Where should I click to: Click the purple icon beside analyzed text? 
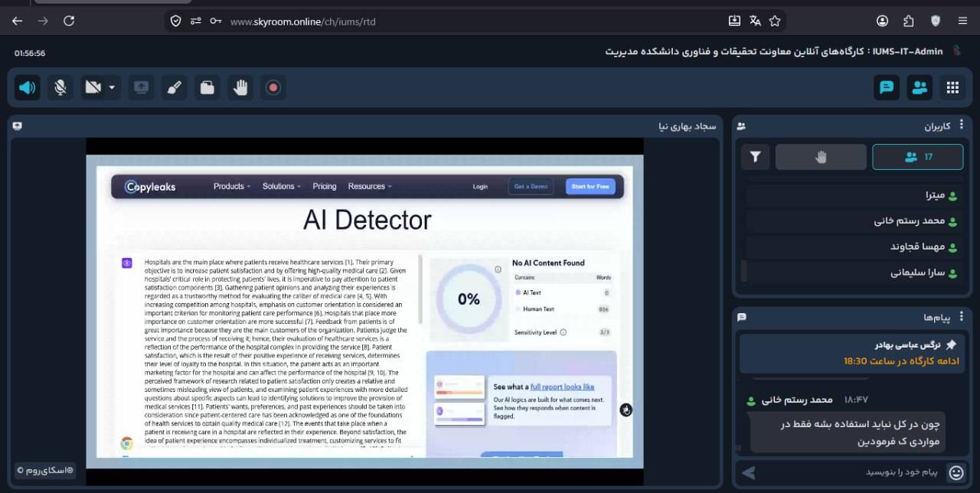[x=127, y=263]
